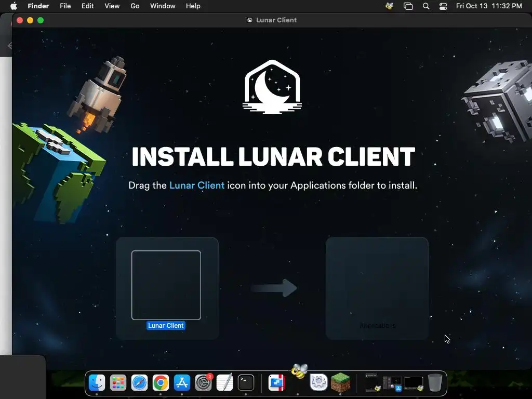Click the Applications folder drop target
532x399 pixels.
(377, 288)
